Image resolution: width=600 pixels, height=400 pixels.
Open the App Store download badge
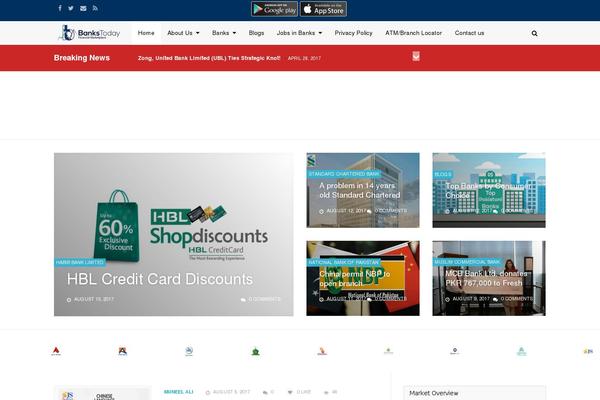tap(323, 9)
